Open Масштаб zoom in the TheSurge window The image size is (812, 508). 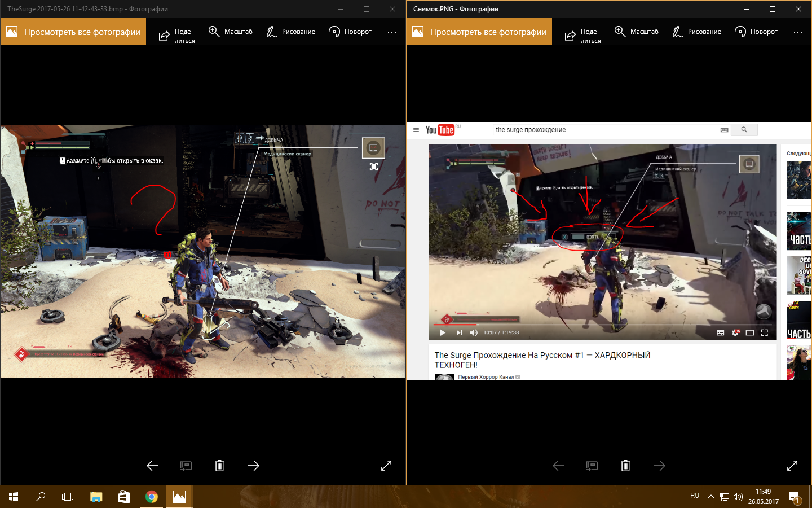click(230, 32)
